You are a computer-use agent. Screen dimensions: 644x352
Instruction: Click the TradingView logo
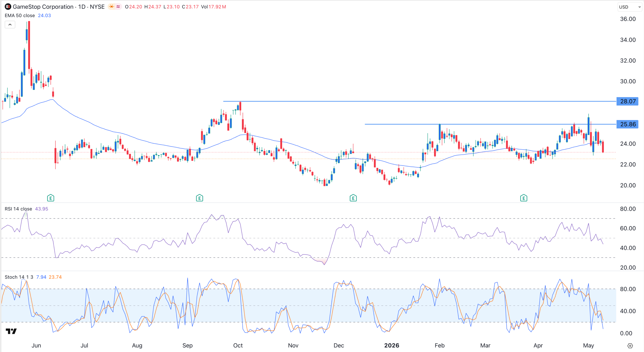(11, 331)
